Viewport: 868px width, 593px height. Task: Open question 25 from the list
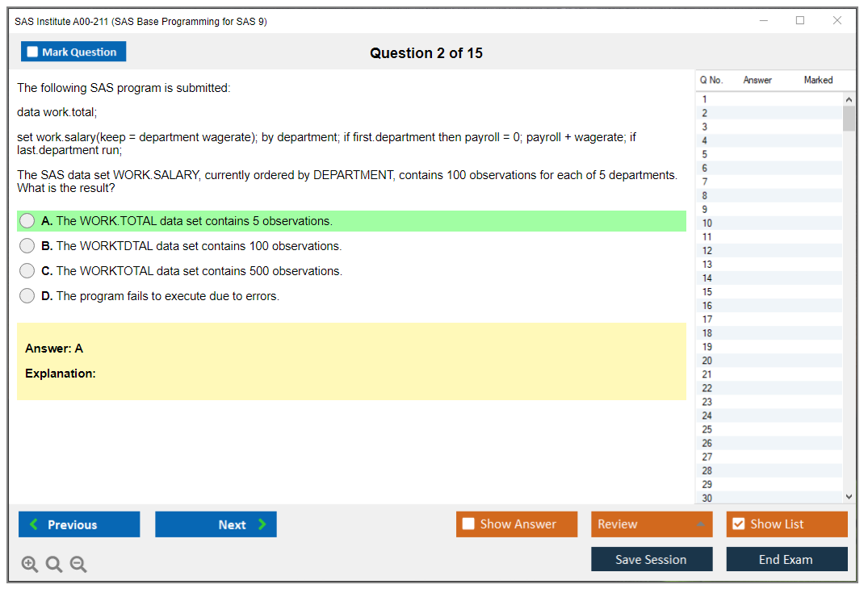click(x=707, y=429)
